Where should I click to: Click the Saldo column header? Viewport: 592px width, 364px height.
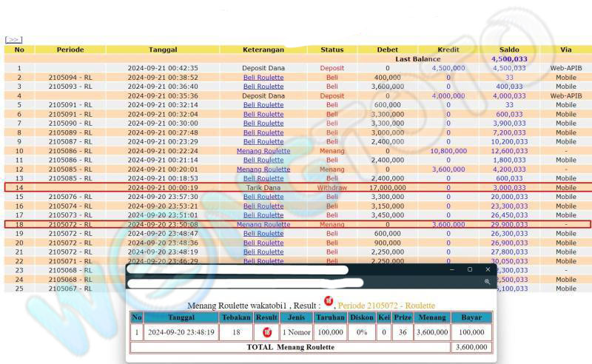509,50
